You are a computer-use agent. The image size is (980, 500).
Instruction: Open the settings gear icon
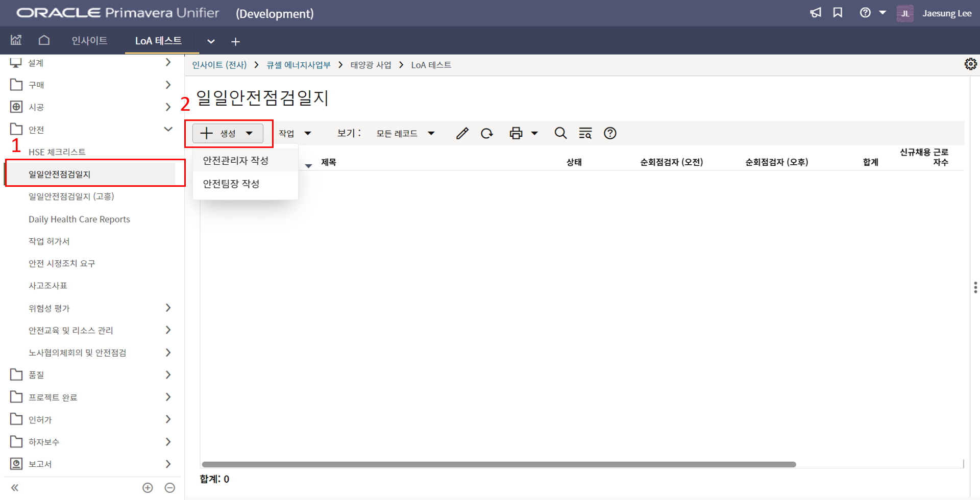(970, 64)
